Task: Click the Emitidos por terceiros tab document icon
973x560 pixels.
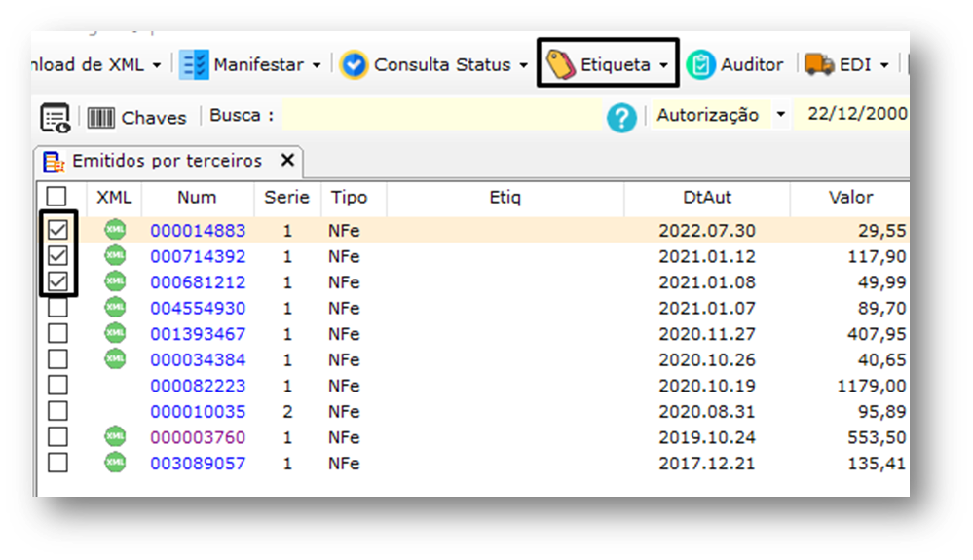Action: 54,162
